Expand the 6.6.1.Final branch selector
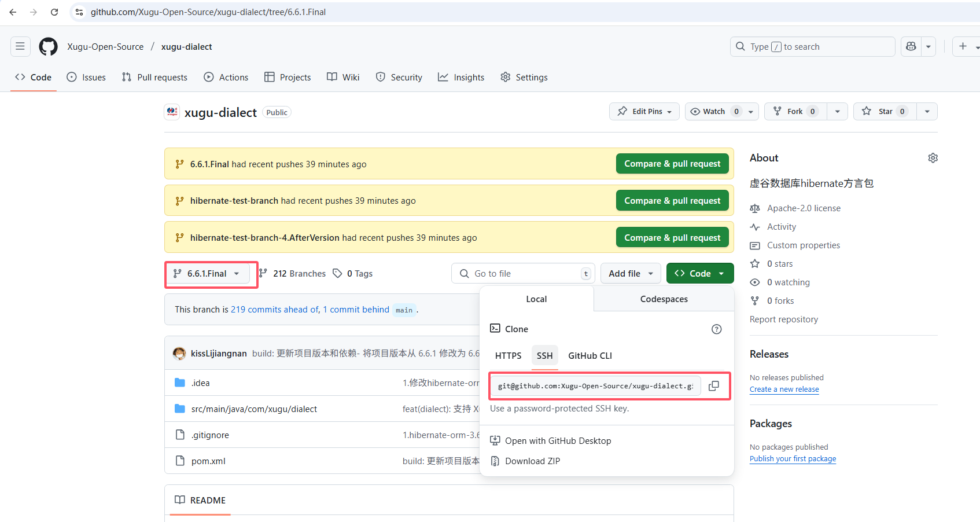980x522 pixels. pos(208,274)
